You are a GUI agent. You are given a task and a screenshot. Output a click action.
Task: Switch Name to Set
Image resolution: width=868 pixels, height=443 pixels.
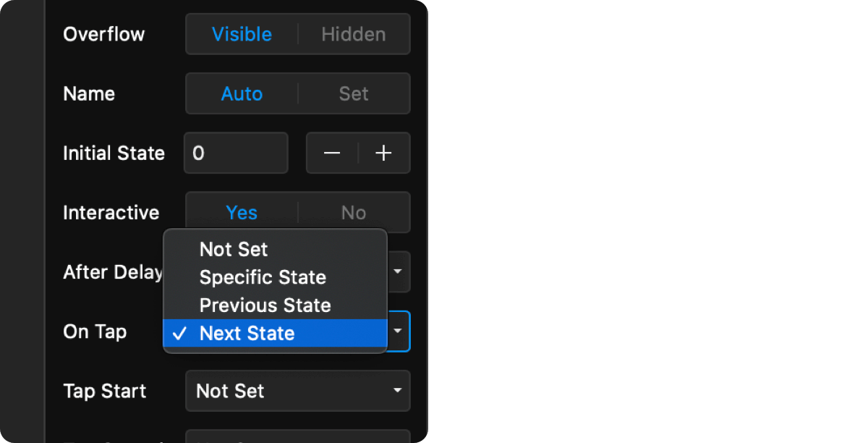(354, 93)
